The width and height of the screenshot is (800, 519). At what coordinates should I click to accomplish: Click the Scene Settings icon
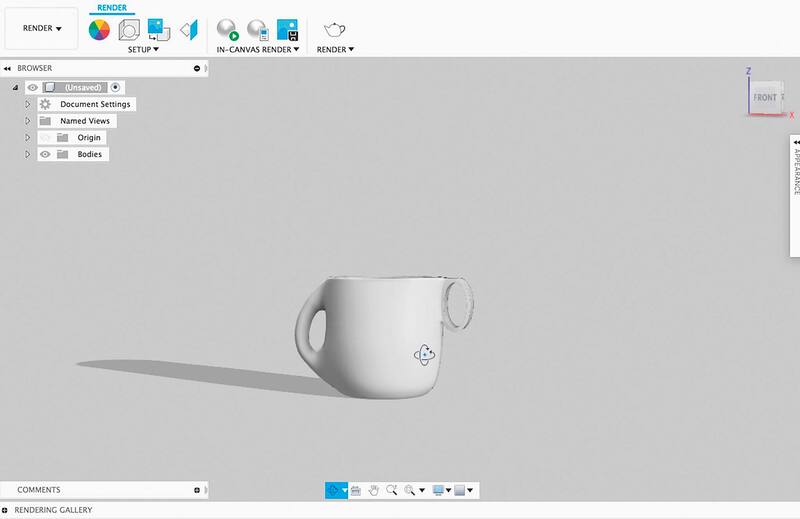tap(128, 29)
